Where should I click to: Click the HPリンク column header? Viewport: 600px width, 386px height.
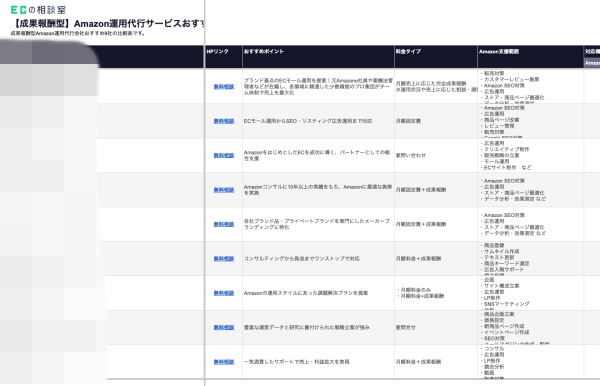[x=217, y=51]
